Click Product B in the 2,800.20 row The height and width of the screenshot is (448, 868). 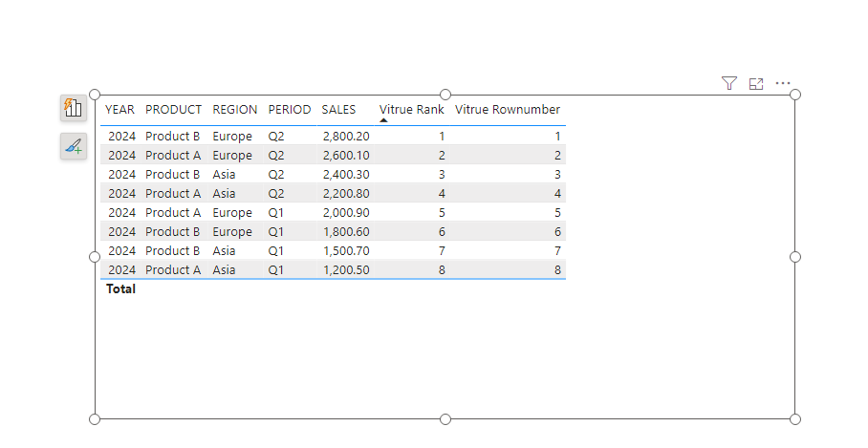pyautogui.click(x=172, y=136)
